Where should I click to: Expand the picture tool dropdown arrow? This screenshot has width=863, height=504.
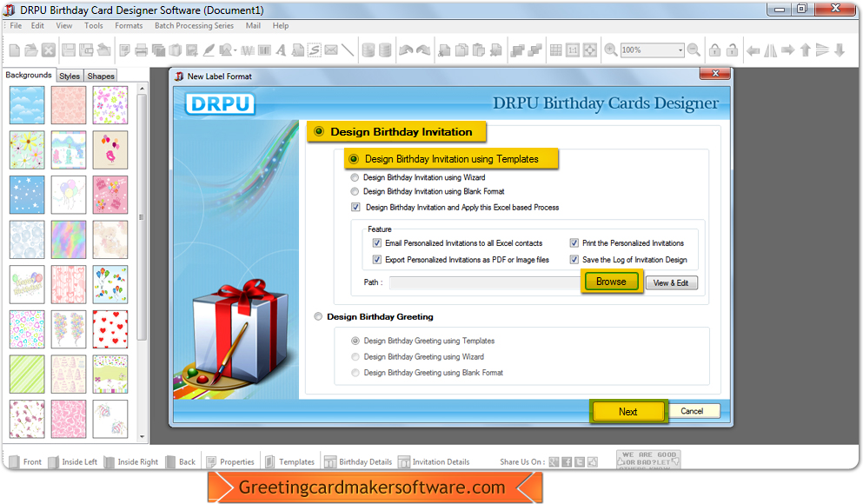pos(235,51)
